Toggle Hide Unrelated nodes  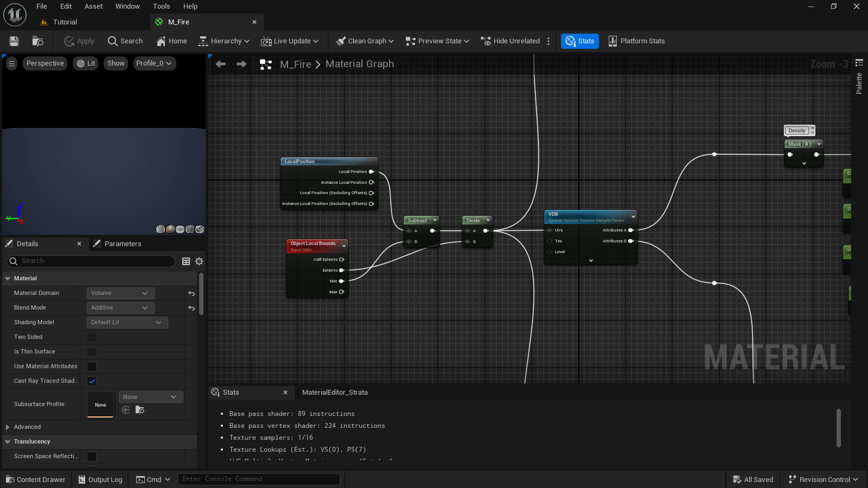[510, 41]
